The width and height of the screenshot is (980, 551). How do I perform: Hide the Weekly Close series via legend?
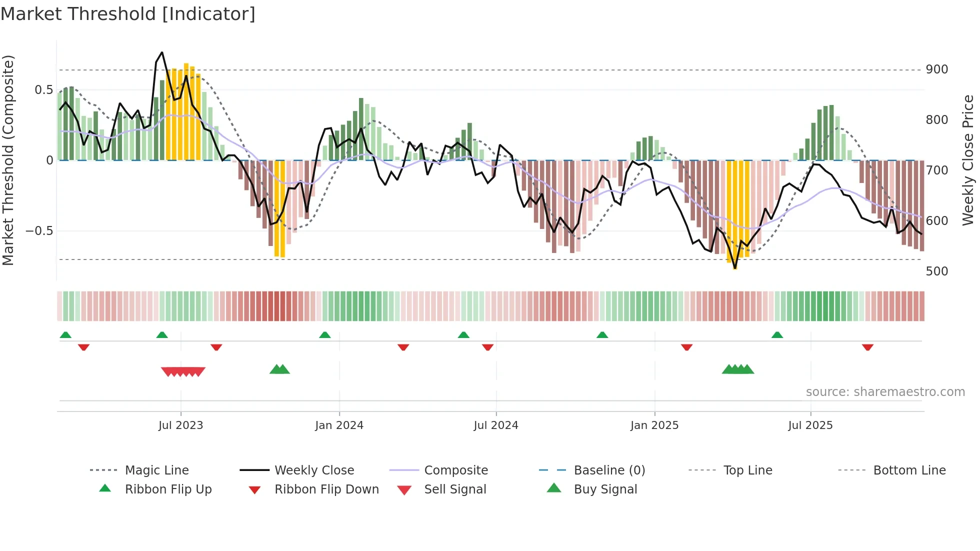pos(314,470)
